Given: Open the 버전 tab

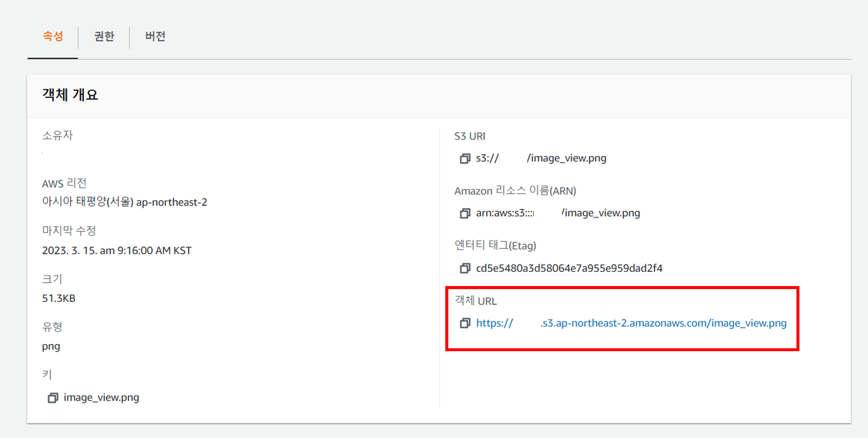Looking at the screenshot, I should [x=155, y=37].
